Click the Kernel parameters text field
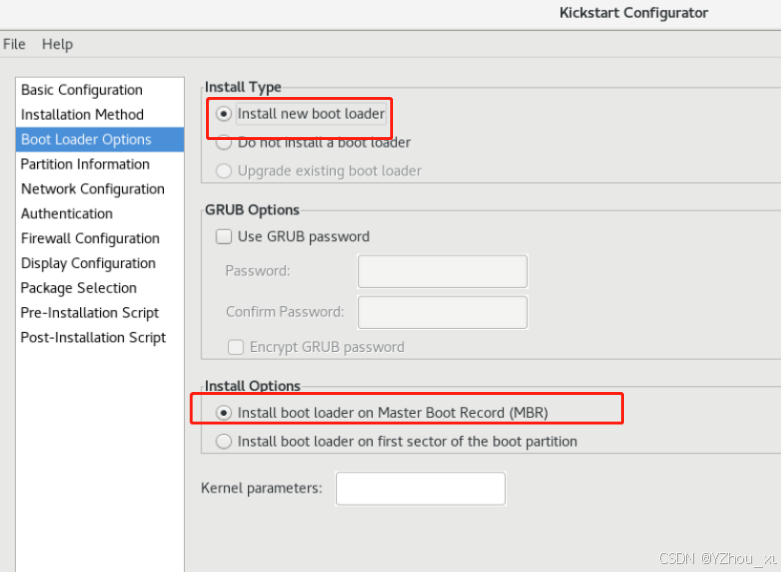The width and height of the screenshot is (781, 572). coord(420,489)
